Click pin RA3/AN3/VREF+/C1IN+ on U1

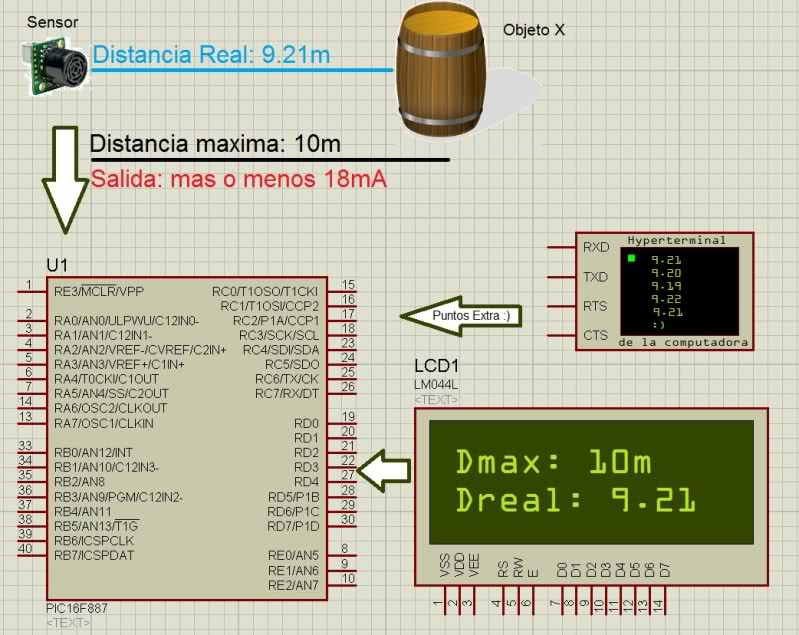[119, 364]
